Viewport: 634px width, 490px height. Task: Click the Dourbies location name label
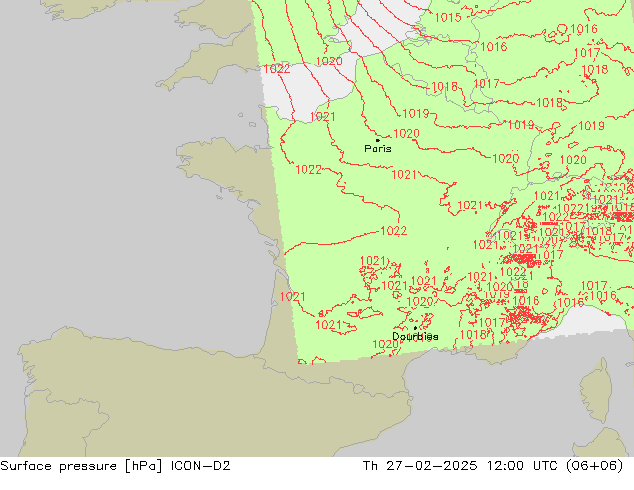click(x=415, y=336)
